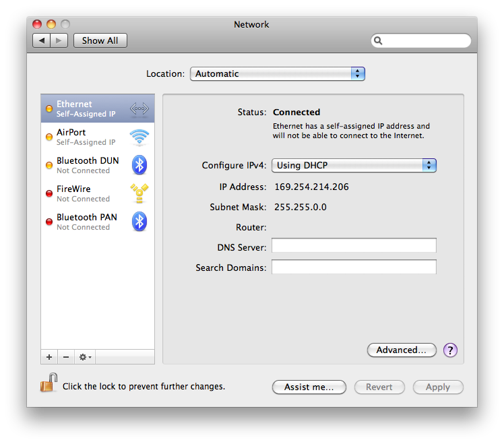Click the lock to prevent changes

click(x=49, y=383)
